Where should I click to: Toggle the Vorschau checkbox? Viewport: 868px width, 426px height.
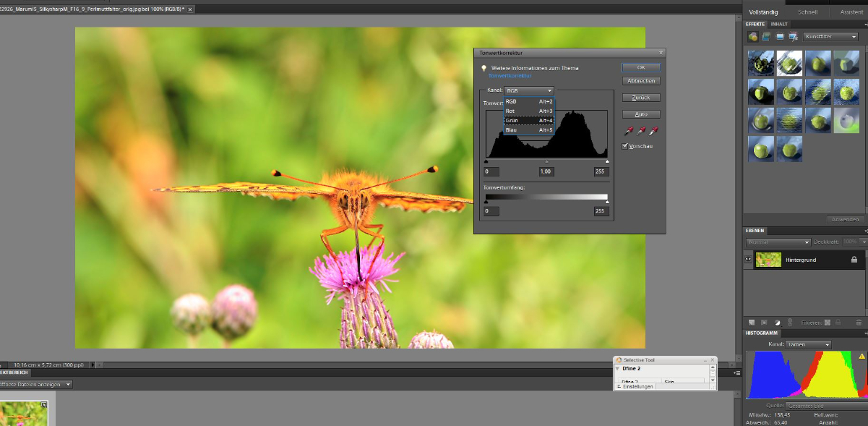click(x=625, y=146)
